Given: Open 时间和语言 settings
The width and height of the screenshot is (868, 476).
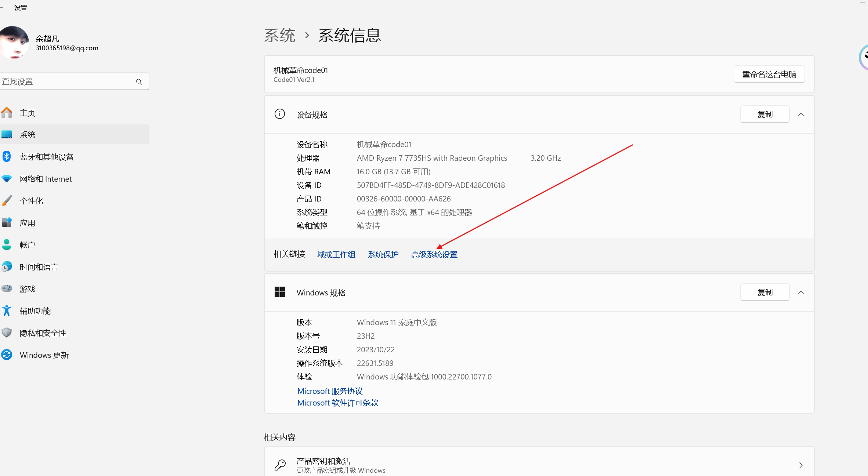Looking at the screenshot, I should coord(39,266).
